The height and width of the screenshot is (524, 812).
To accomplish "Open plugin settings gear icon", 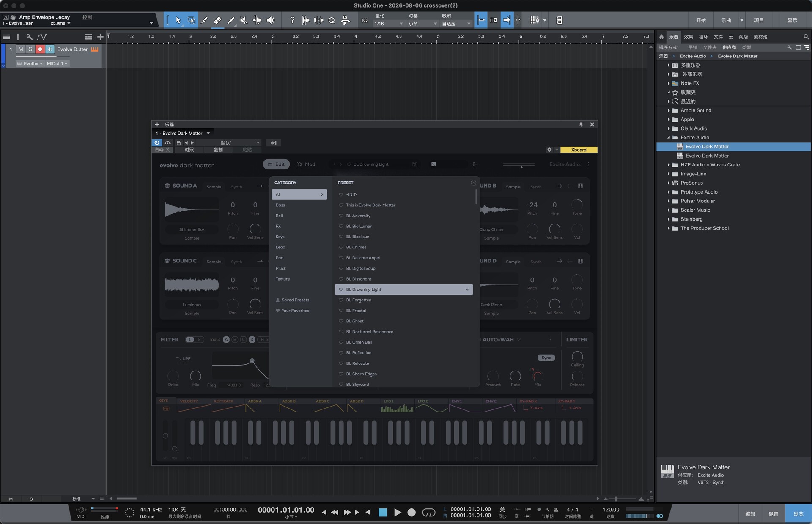I will click(549, 150).
